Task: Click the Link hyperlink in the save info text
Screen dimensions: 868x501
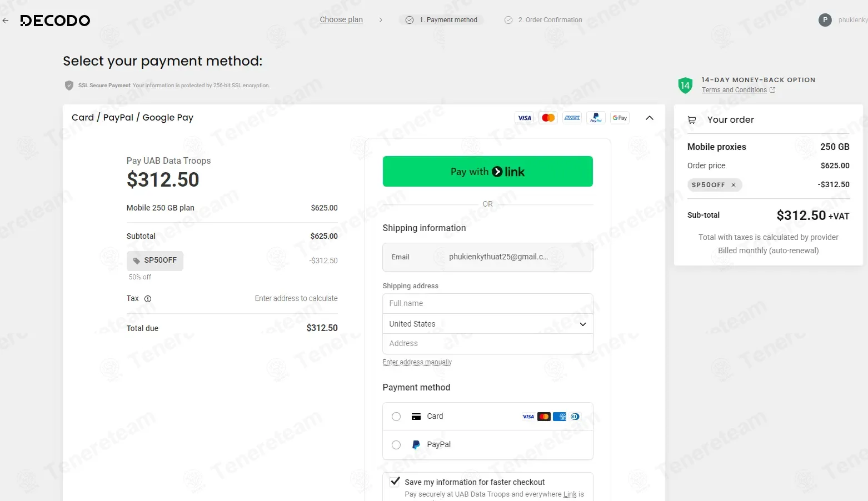Action: tap(570, 494)
